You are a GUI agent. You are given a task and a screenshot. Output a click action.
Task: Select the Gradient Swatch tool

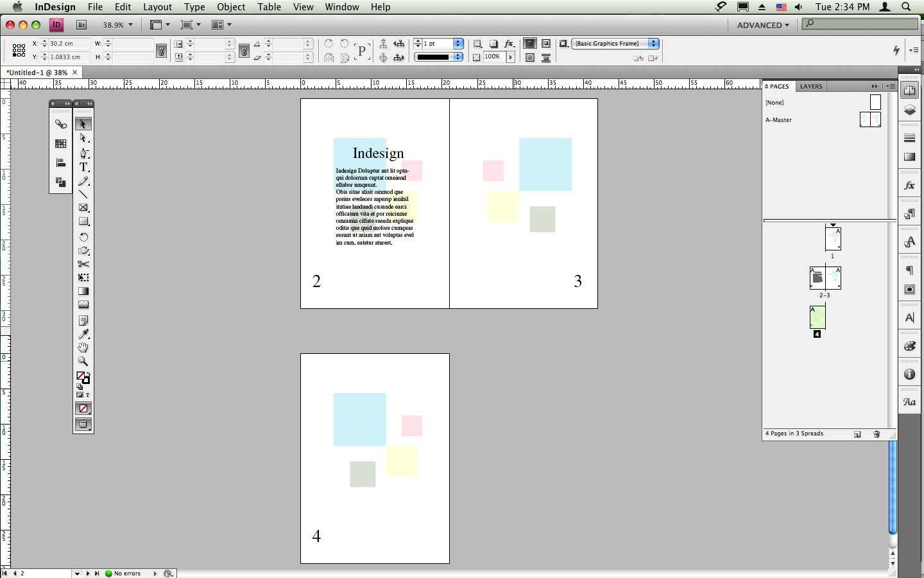(83, 291)
